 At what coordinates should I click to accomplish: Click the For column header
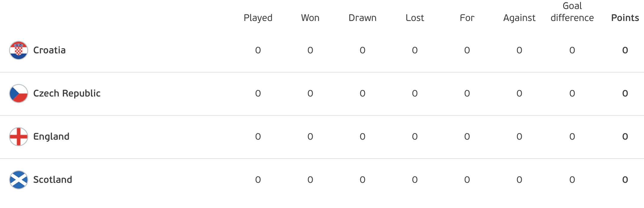[467, 18]
